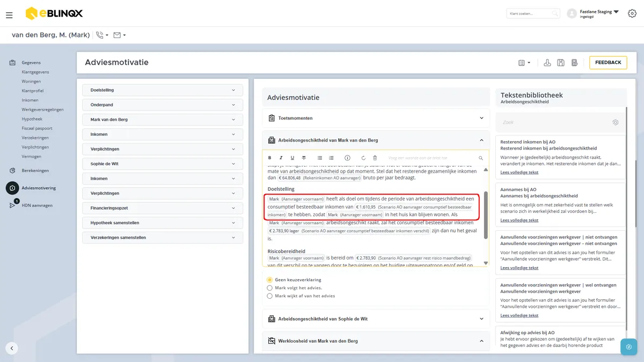Open HDN aanvragen in the sidebar
644x362 pixels.
37,205
